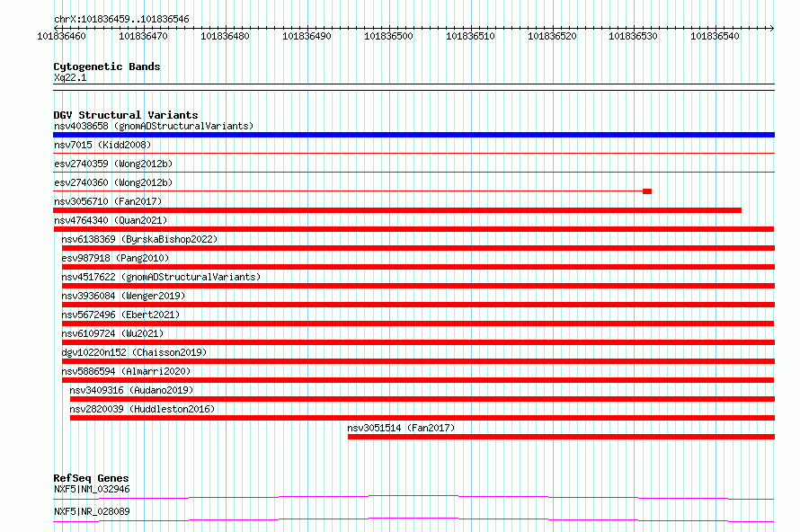
Task: Click the red bar of nsv5672496
Action: [418, 324]
